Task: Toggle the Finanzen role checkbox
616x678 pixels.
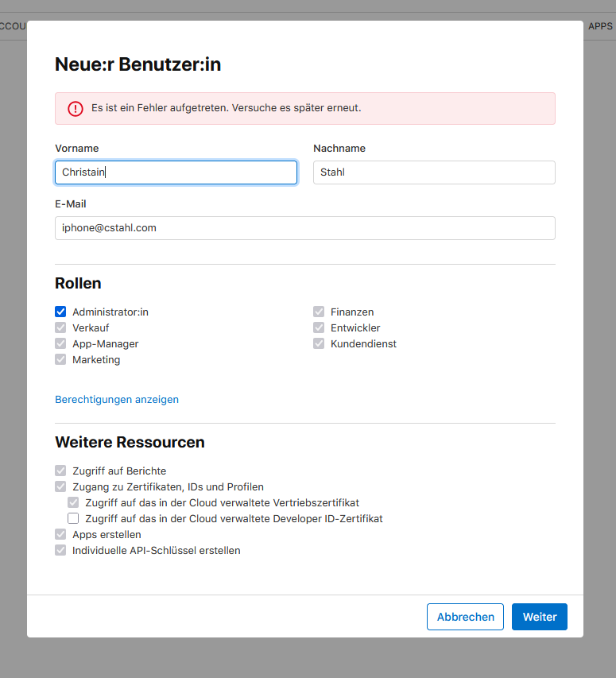Action: tap(319, 312)
